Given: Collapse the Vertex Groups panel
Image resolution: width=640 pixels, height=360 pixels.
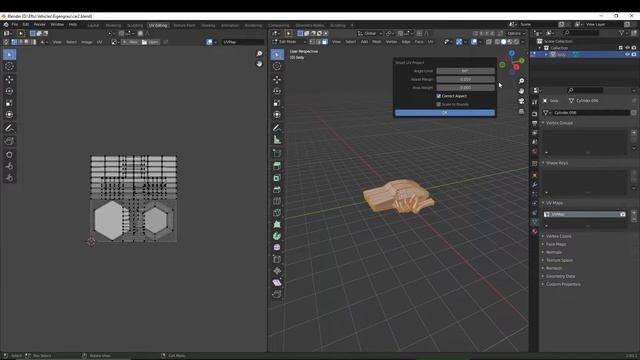Looking at the screenshot, I should coord(543,123).
